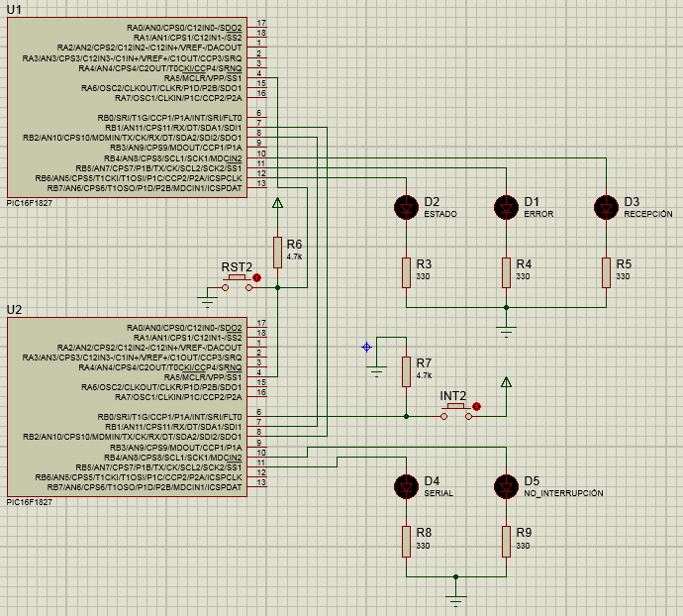Click the ESTADO label under D2

point(440,214)
